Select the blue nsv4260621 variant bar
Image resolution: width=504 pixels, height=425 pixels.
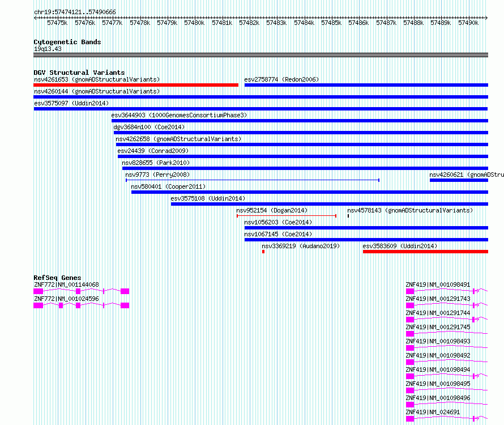pos(459,180)
